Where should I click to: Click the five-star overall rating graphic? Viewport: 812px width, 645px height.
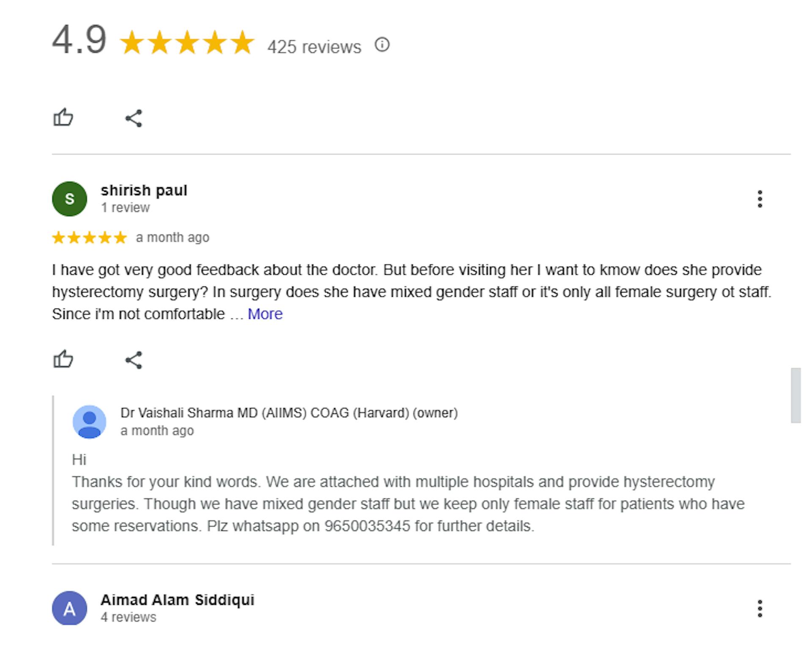pos(187,42)
